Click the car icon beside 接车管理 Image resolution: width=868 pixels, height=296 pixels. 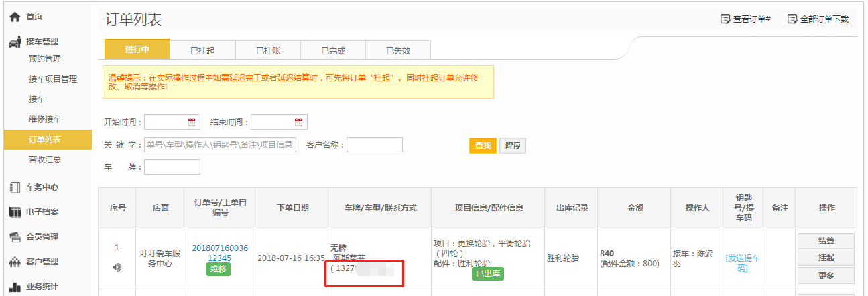tap(15, 42)
